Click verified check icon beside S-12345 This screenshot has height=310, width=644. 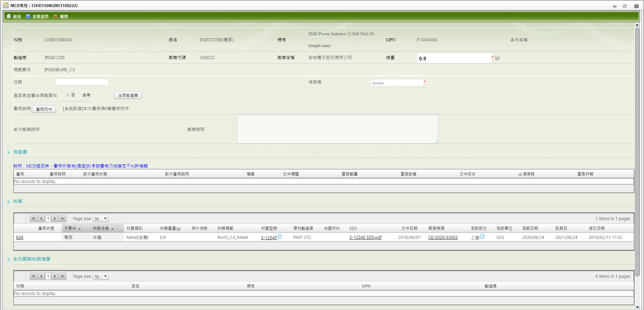point(279,237)
